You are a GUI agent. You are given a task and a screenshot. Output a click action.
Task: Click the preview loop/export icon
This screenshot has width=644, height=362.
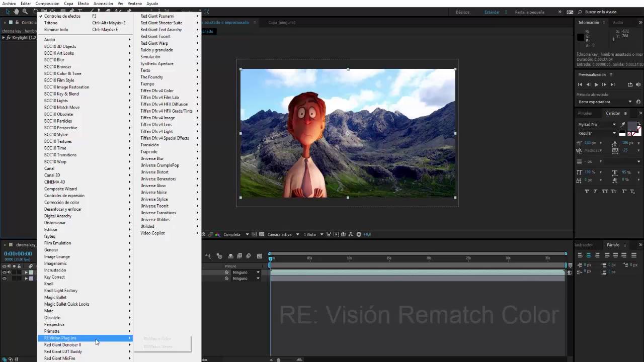pyautogui.click(x=630, y=84)
